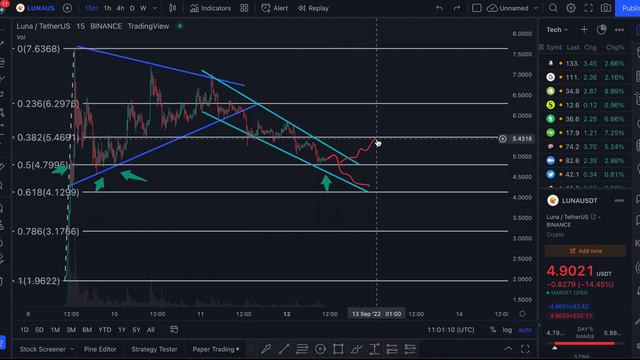This screenshot has width=640, height=360.
Task: Open LUNAUSDT details more options menu
Action: (619, 200)
